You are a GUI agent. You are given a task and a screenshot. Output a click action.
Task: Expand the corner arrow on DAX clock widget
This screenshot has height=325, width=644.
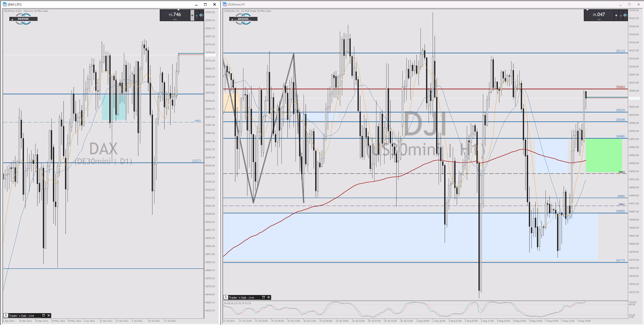[12, 20]
